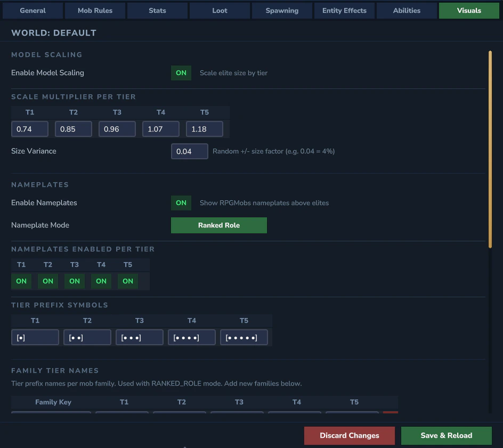The width and height of the screenshot is (503, 448).
Task: Click the red delete control in Family Tier Names
Action: (x=391, y=414)
